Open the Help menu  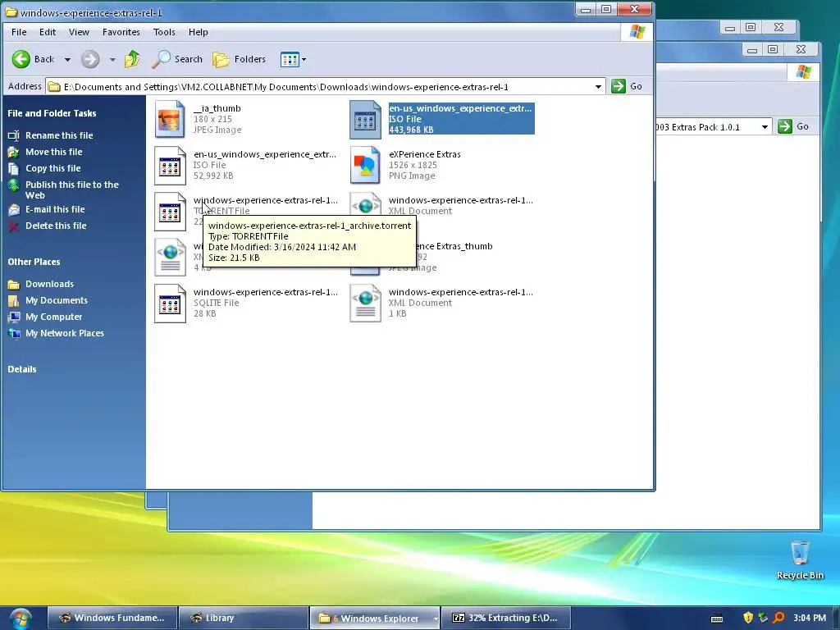point(198,32)
